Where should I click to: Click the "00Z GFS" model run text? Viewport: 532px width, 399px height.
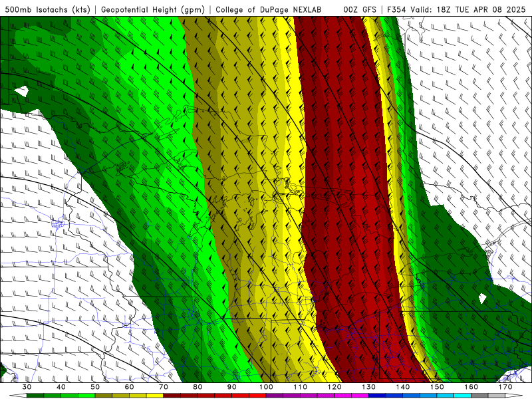point(360,9)
